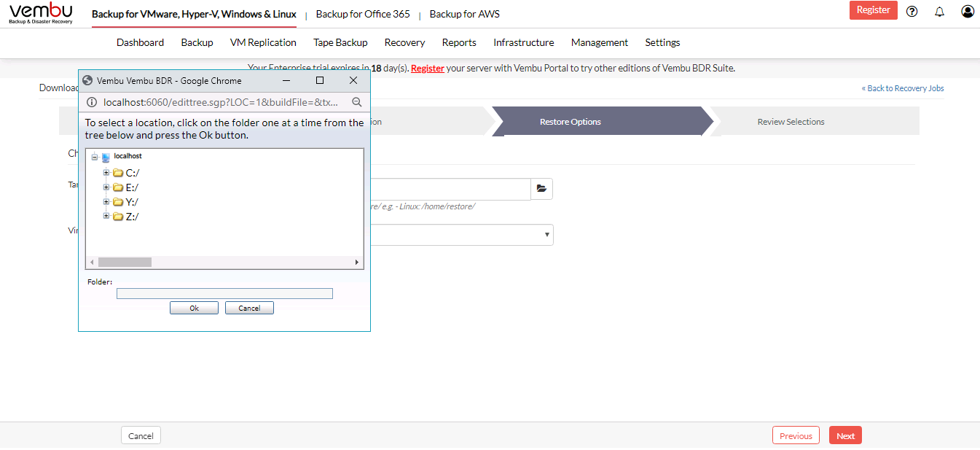
Task: Click the help question mark icon
Action: pos(912,11)
